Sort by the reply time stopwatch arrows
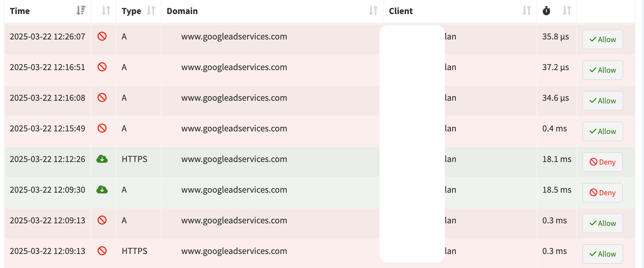Viewport: 644px width, 268px height. (x=567, y=11)
